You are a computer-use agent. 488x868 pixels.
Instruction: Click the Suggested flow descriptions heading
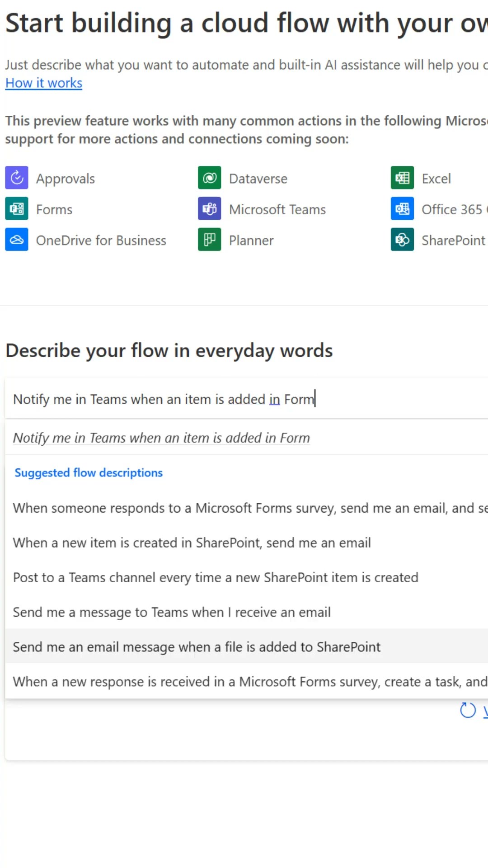point(89,473)
